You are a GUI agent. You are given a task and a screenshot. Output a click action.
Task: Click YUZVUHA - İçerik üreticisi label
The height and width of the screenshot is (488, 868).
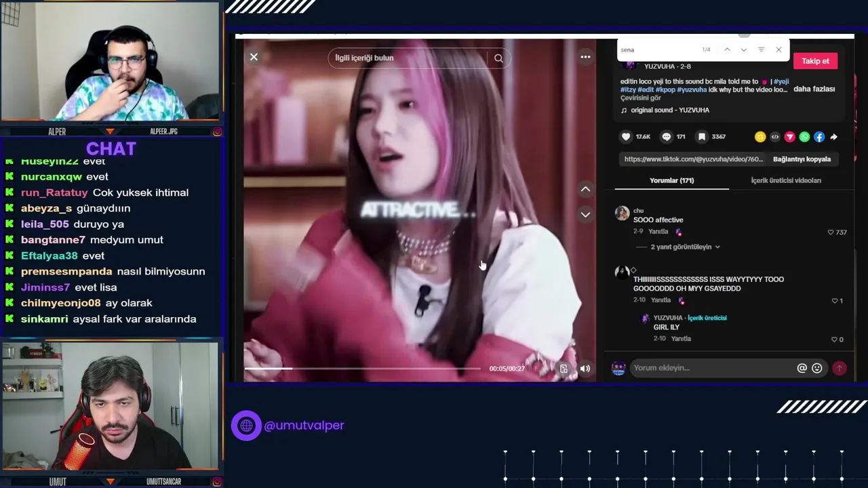[x=690, y=318]
